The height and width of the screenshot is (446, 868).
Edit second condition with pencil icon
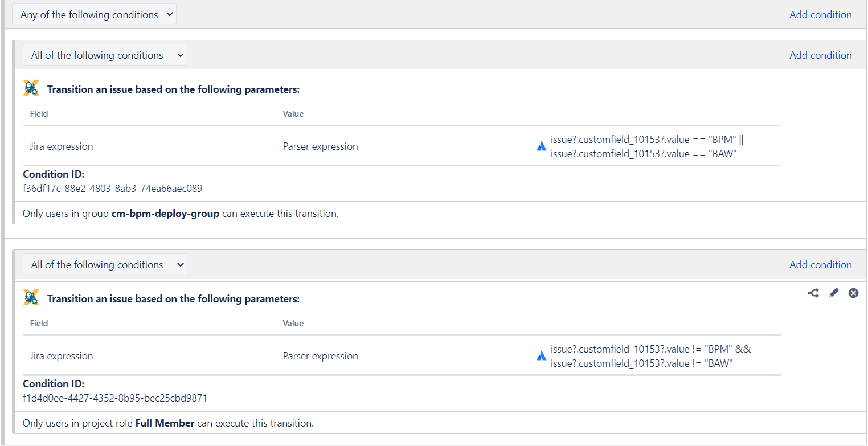tap(834, 293)
